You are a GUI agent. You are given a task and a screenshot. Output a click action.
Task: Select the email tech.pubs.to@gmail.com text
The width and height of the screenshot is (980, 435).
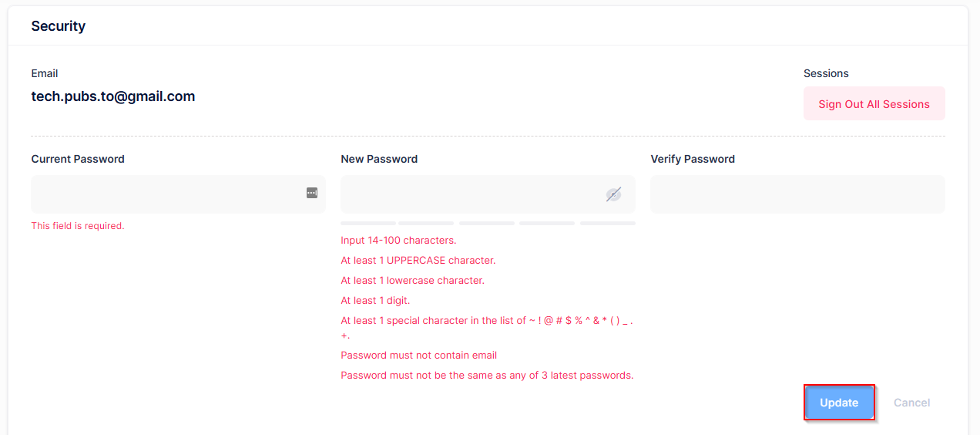pos(113,96)
